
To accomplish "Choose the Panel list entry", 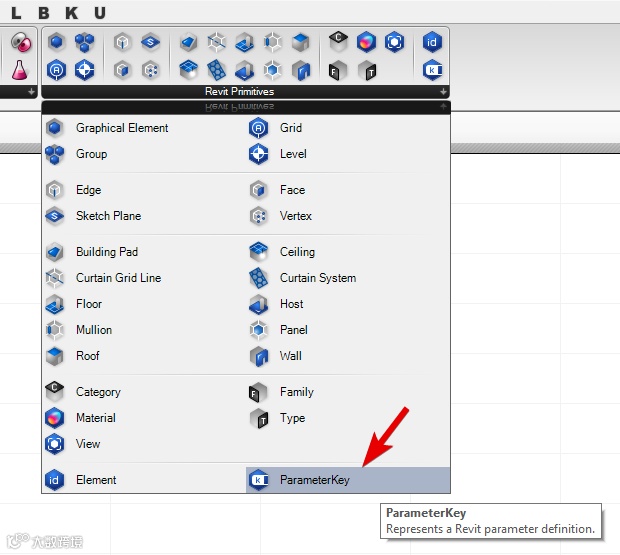I will coord(348,330).
